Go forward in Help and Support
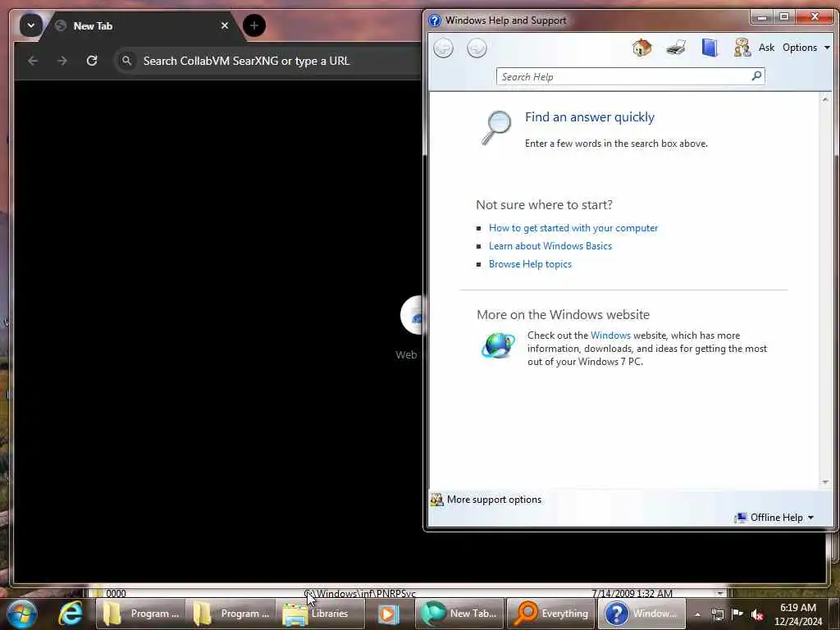The width and height of the screenshot is (840, 630). (x=477, y=48)
